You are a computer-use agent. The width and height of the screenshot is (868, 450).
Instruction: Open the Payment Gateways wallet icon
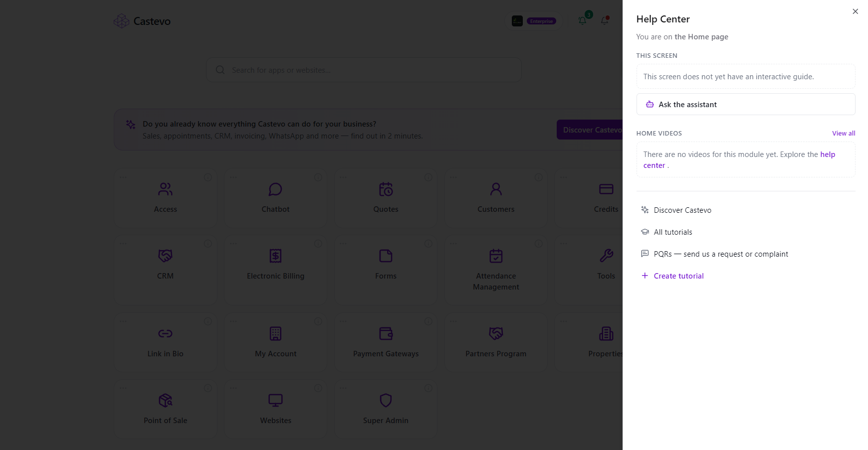click(386, 334)
